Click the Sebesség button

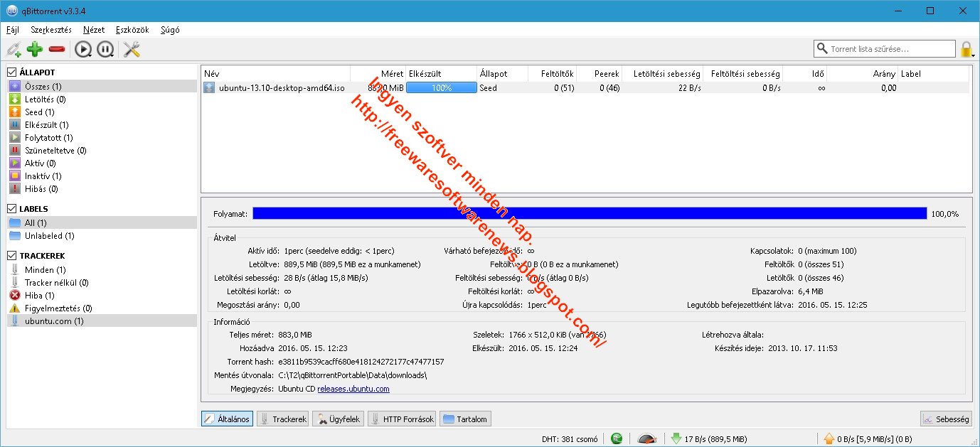(x=945, y=419)
